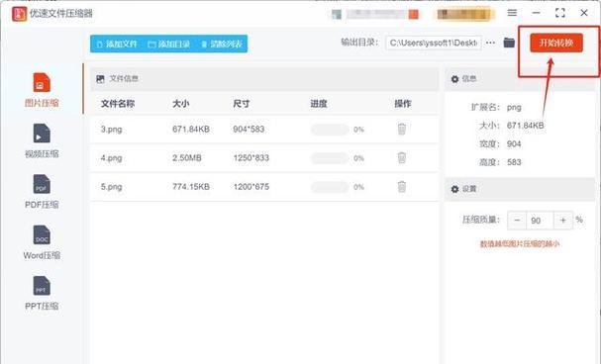Screen dimensions: 601x364
Task: Click the 2.50MB size cell
Action: pyautogui.click(x=187, y=157)
